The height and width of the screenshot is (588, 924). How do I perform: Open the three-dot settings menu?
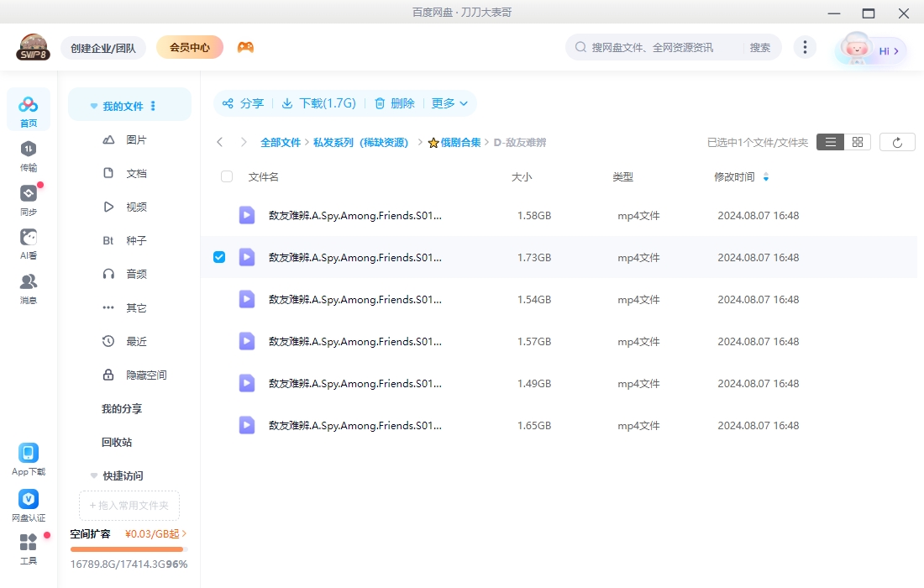805,47
